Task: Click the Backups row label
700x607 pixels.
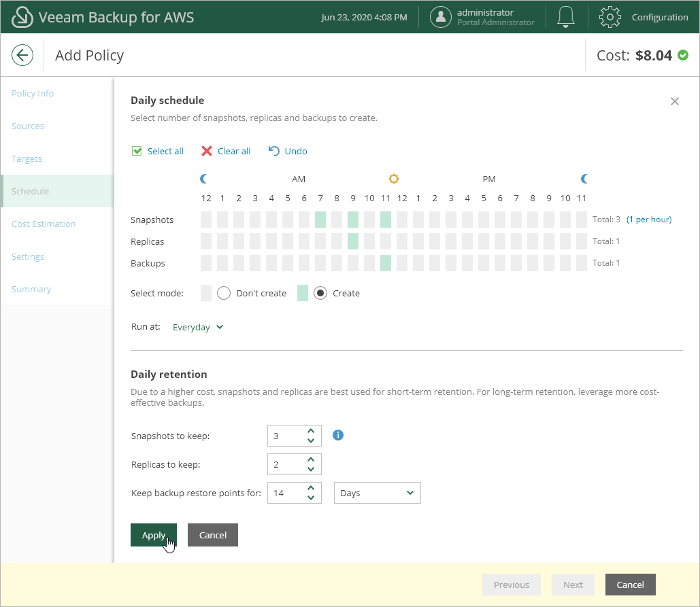Action: tap(148, 263)
